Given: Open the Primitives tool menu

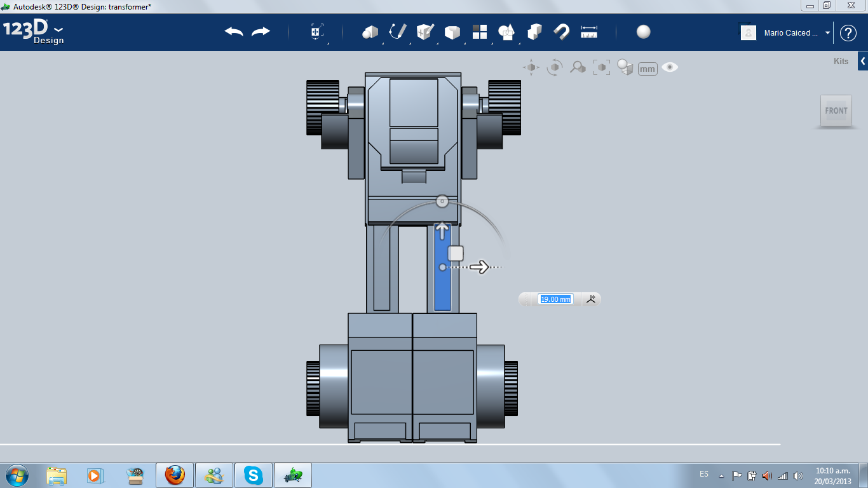Looking at the screenshot, I should [x=370, y=32].
